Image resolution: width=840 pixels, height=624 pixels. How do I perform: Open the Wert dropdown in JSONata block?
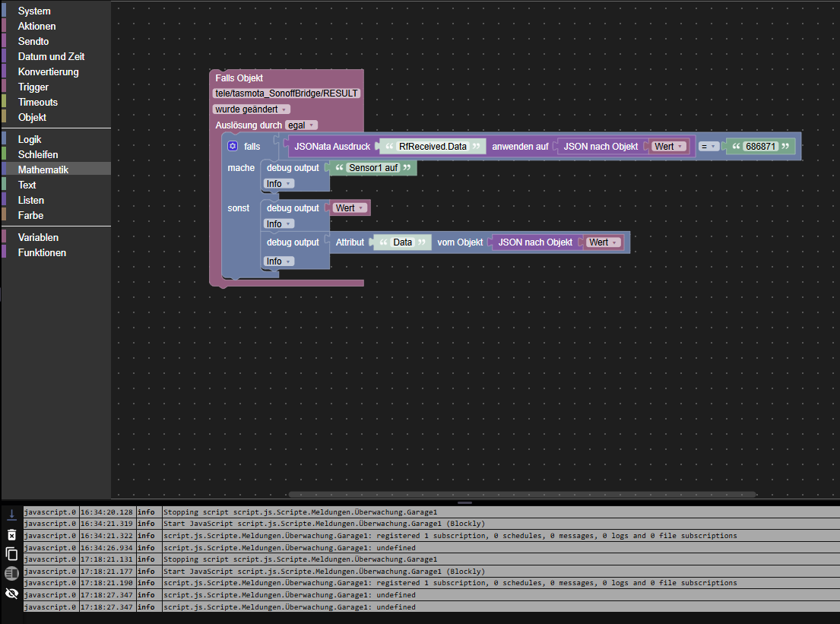pos(668,146)
